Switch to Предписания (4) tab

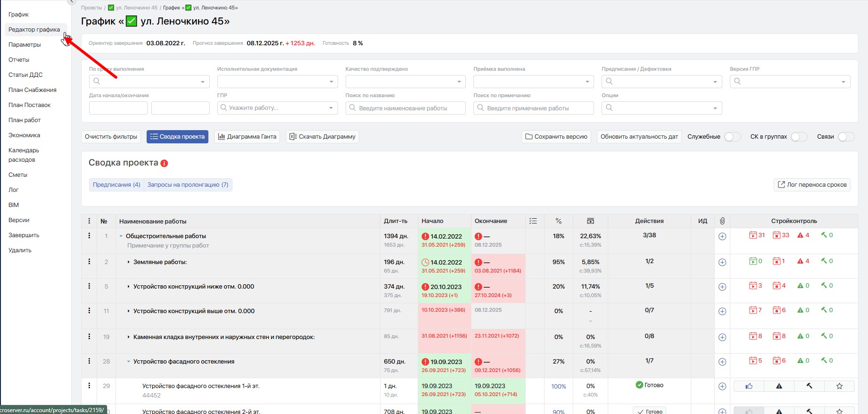pyautogui.click(x=116, y=185)
